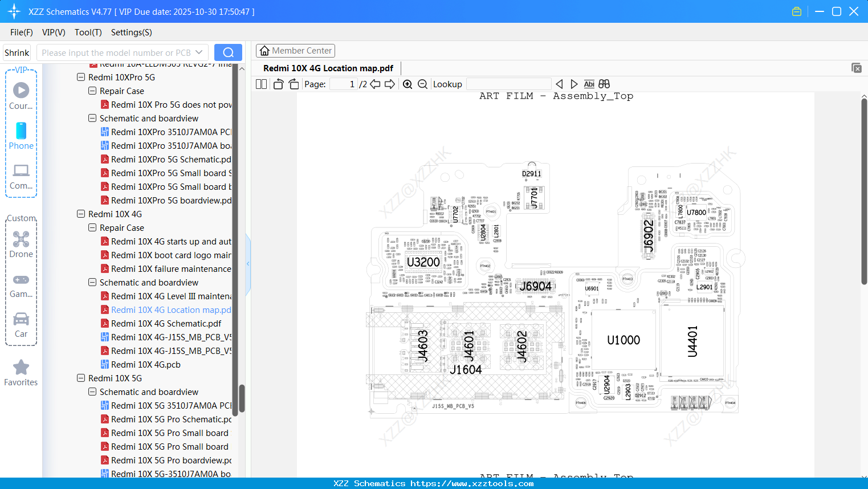Click the rotate counterclockwise icon
868x489 pixels.
point(278,84)
